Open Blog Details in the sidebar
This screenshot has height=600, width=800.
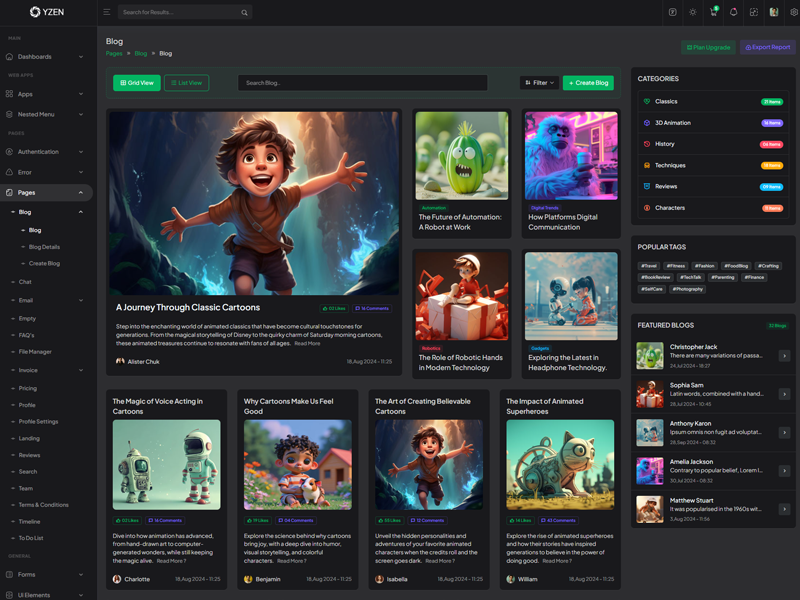click(44, 247)
